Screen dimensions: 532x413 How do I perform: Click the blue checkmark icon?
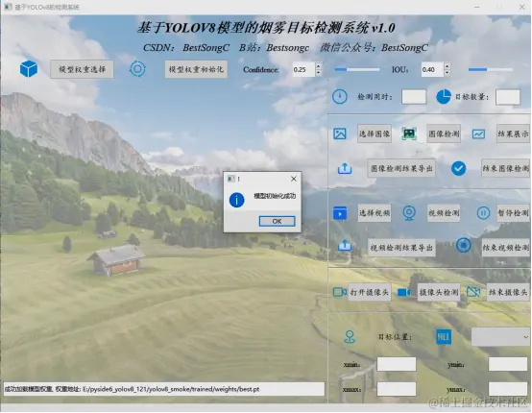click(458, 168)
